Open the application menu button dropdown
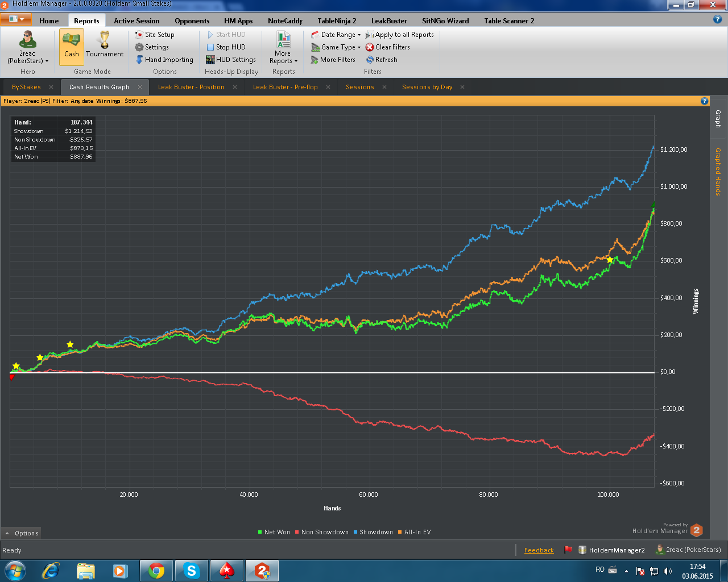Viewport: 728px width, 582px height. 16,19
